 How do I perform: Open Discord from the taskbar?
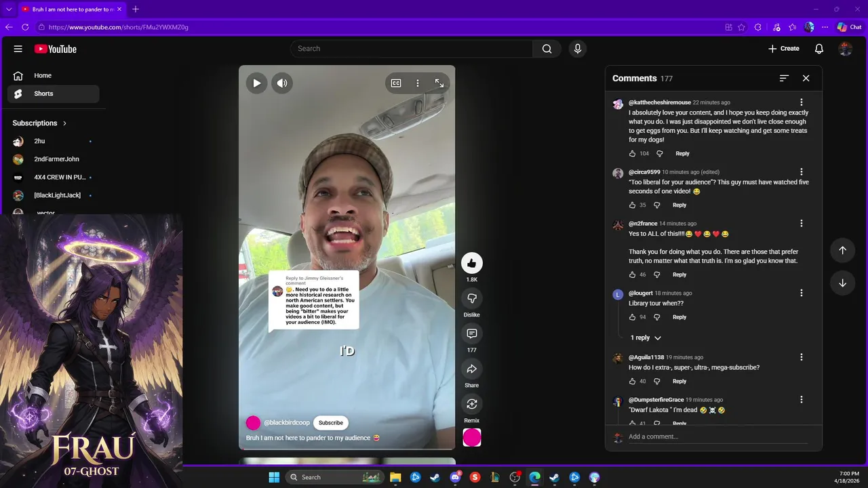click(455, 477)
